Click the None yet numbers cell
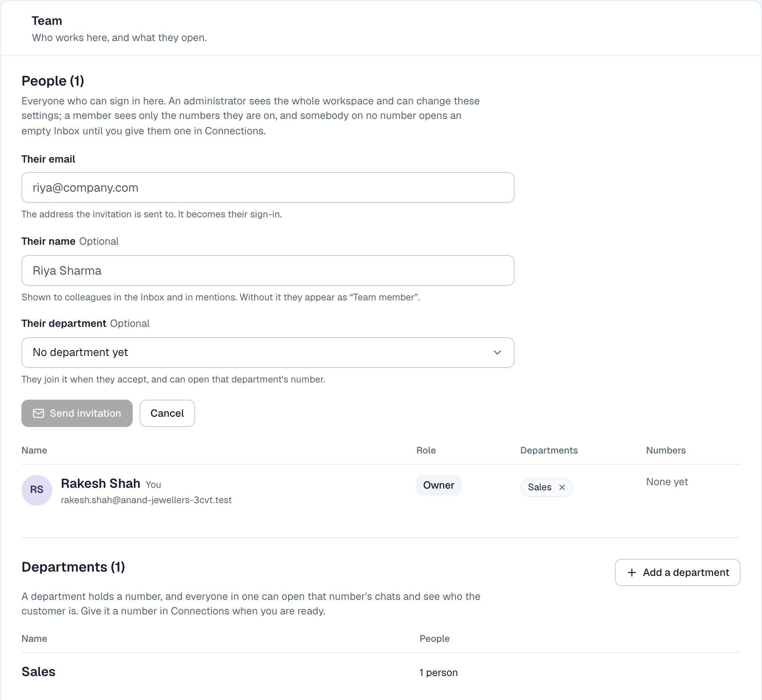 pyautogui.click(x=667, y=482)
